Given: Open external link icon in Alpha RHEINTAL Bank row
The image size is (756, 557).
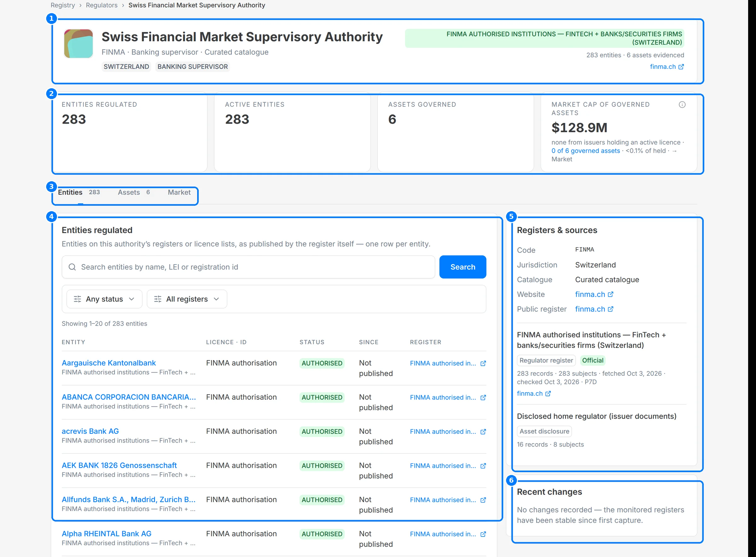Looking at the screenshot, I should pos(483,534).
